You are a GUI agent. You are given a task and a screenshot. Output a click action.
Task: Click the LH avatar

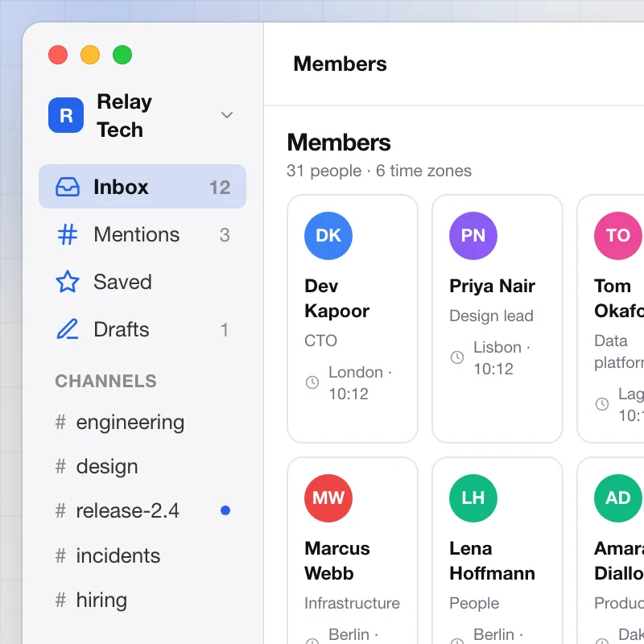[473, 498]
